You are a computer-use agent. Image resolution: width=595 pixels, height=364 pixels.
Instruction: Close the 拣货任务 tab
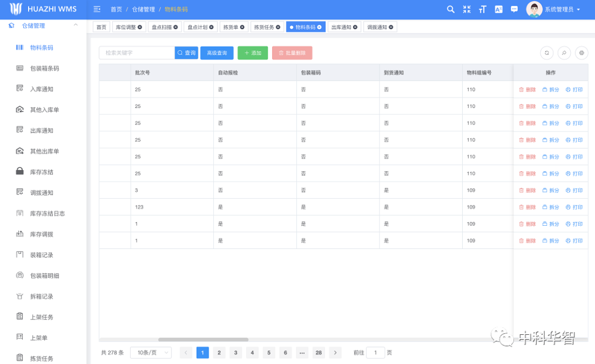pos(279,27)
